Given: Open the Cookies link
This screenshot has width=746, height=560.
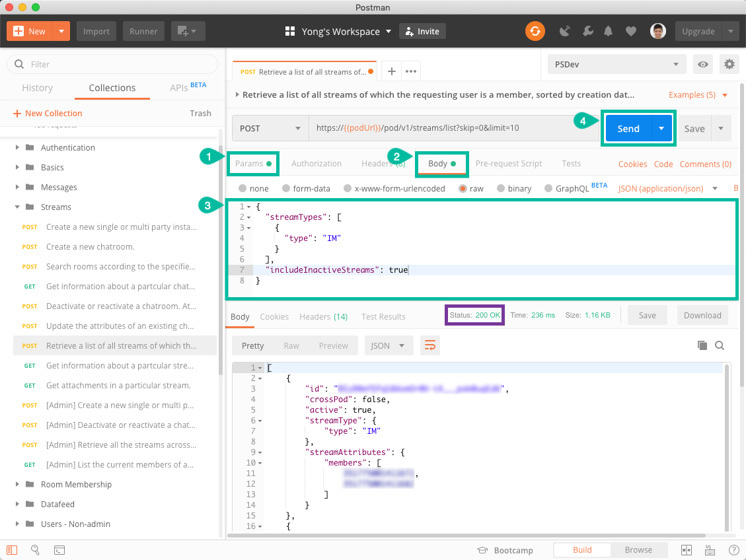Looking at the screenshot, I should pos(632,164).
